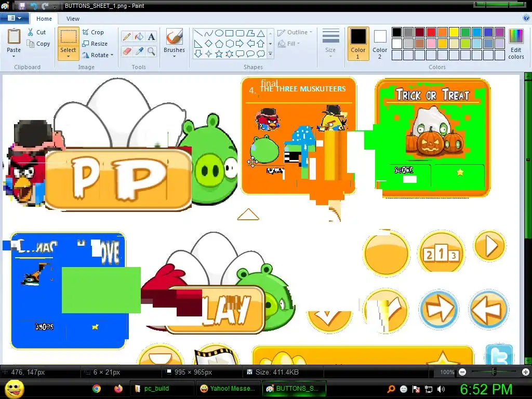Choose the Text tool

151,37
